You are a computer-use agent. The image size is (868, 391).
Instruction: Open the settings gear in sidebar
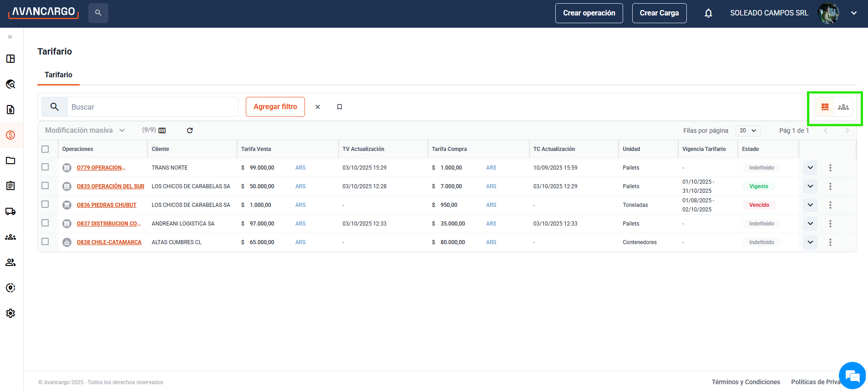pos(10,313)
